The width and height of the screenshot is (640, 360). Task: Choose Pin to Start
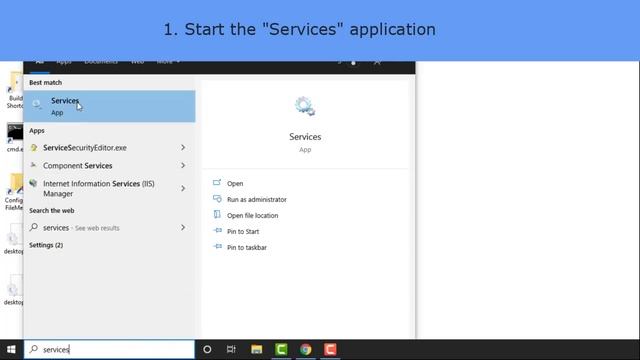(243, 231)
